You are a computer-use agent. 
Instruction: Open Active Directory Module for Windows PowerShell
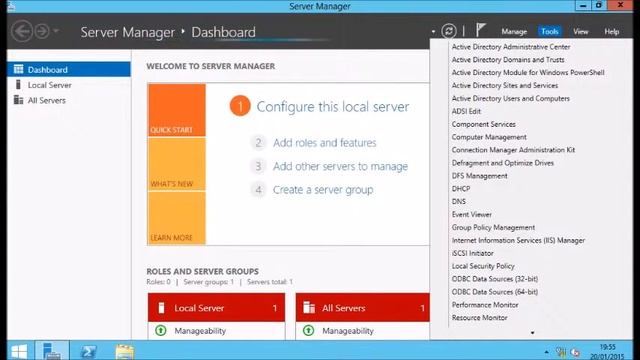[x=528, y=73]
